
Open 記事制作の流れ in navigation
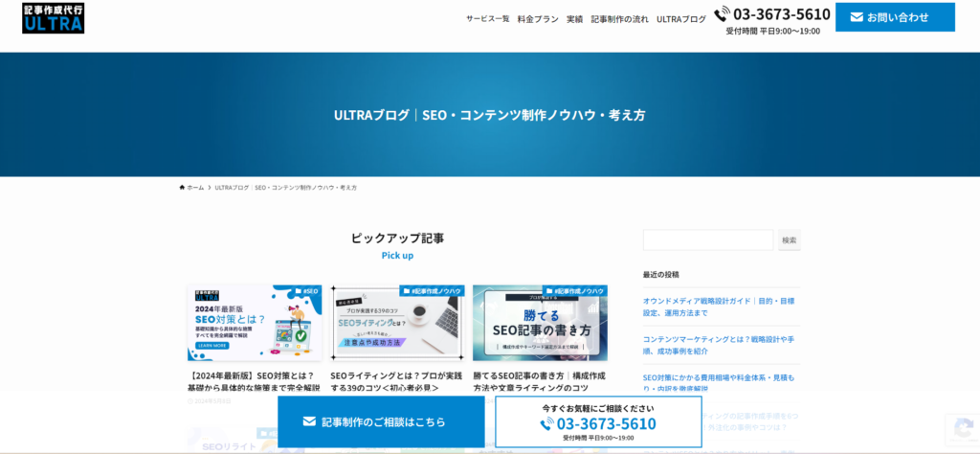(x=619, y=19)
